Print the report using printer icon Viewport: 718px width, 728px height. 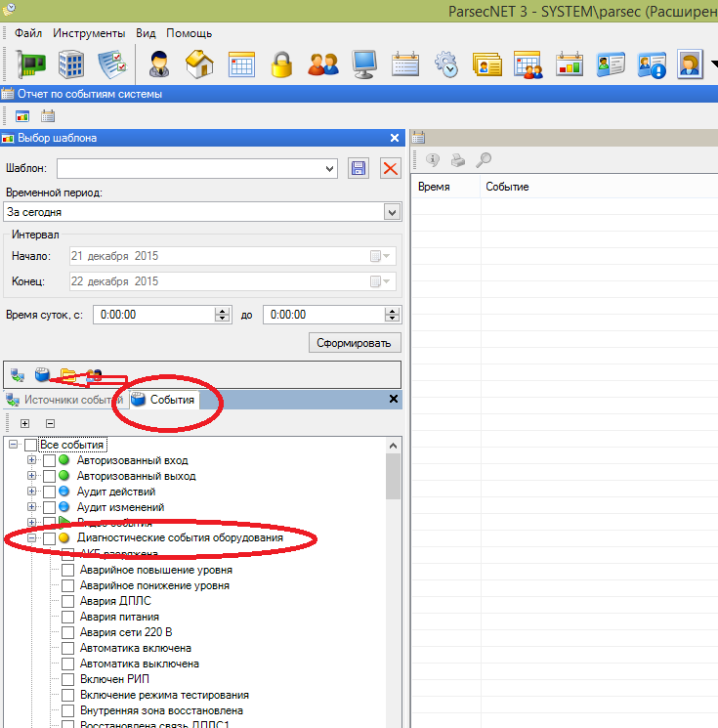pos(458,160)
